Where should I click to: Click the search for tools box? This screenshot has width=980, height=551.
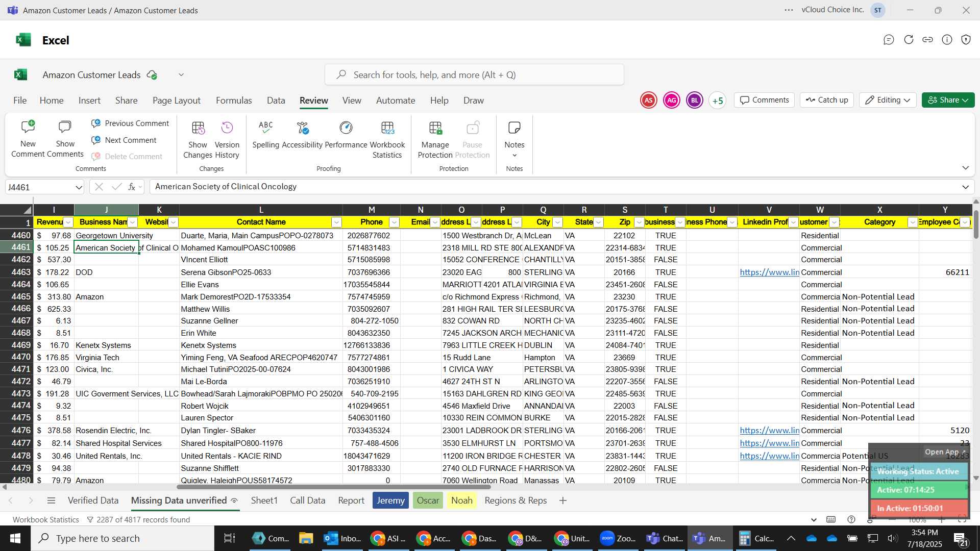pos(474,75)
